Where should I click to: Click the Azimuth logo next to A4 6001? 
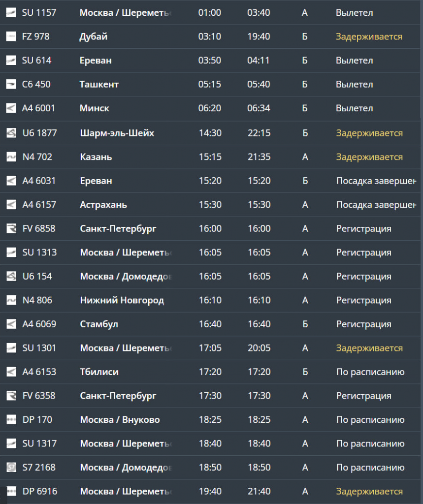click(x=11, y=108)
